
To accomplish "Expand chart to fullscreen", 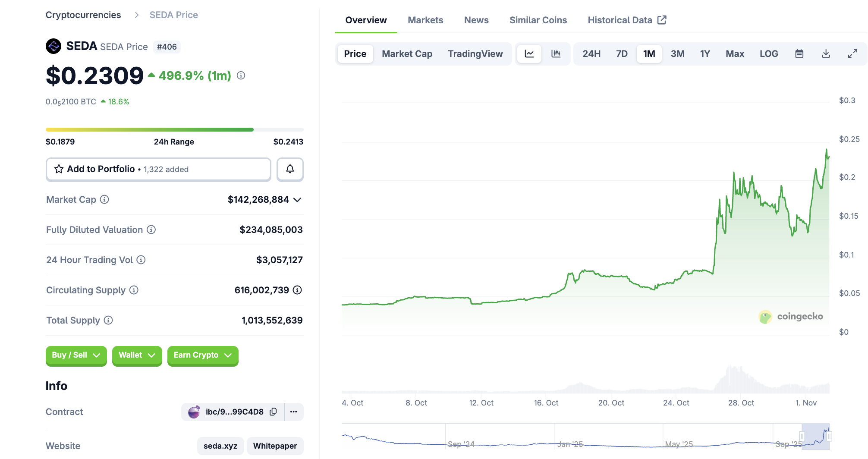I will click(852, 54).
